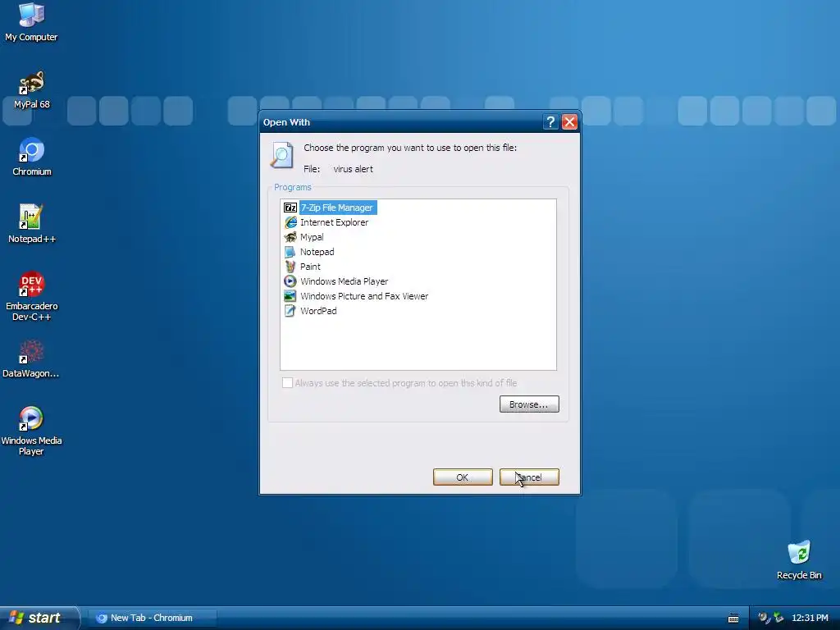Select the Chromium desktop shortcut
Image resolution: width=840 pixels, height=630 pixels.
coord(32,157)
